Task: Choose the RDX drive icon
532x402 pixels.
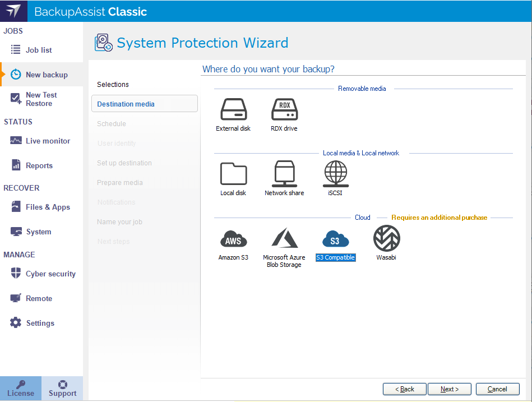Action: click(284, 109)
